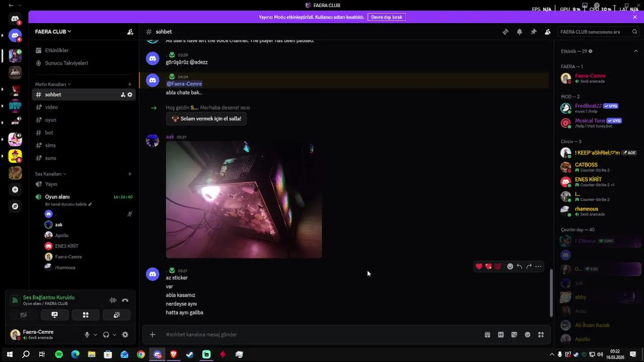Reply to the message with arrow icon

coord(519,266)
